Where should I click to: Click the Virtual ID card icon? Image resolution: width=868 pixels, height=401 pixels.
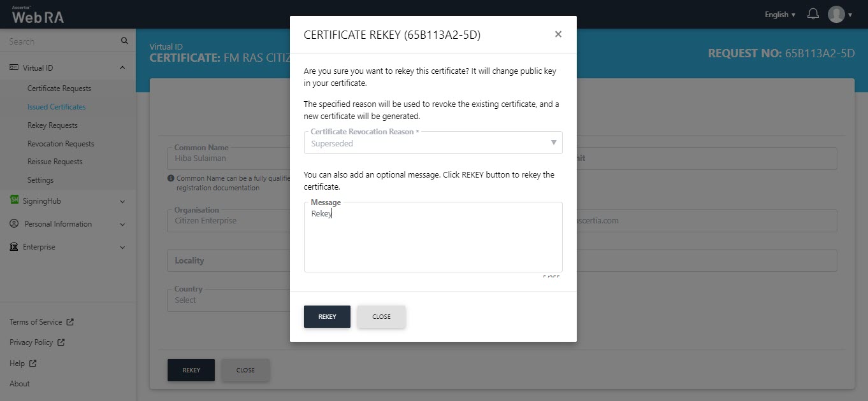click(14, 67)
